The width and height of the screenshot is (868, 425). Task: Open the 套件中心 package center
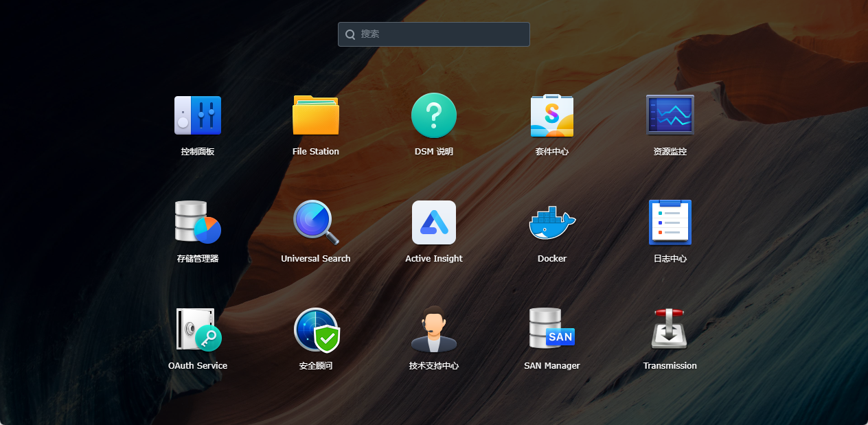point(552,115)
